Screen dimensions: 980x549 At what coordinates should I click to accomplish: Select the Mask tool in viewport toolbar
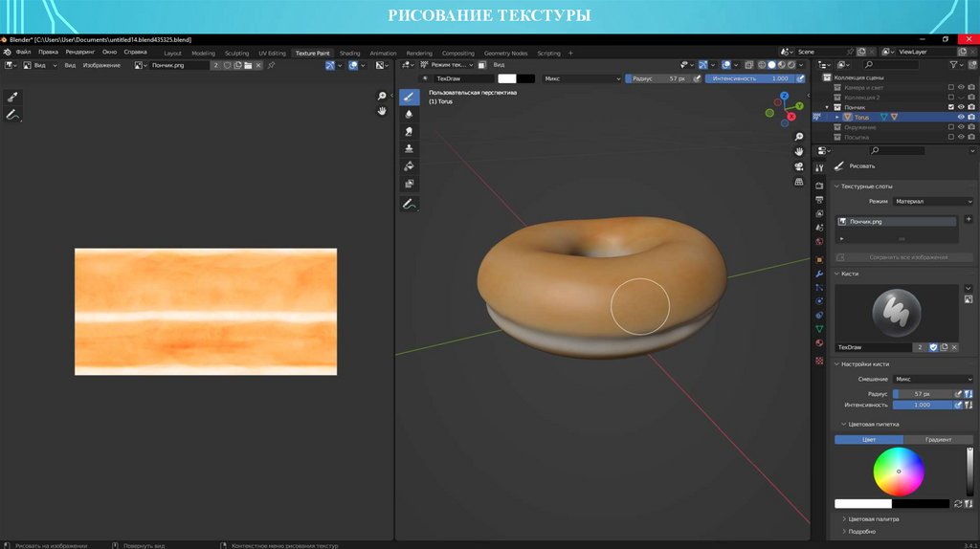[410, 183]
